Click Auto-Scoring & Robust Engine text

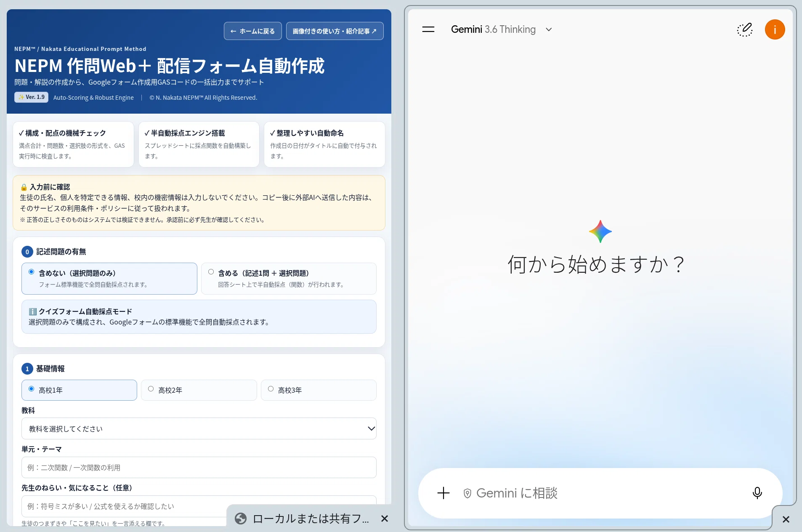tap(93, 98)
